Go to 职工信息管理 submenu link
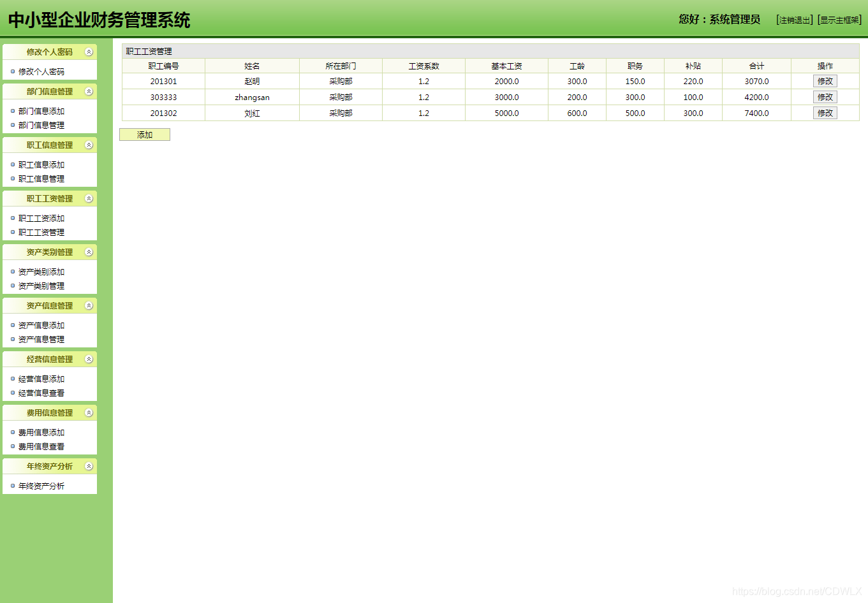Screen dimensions: 868x603 pos(41,179)
